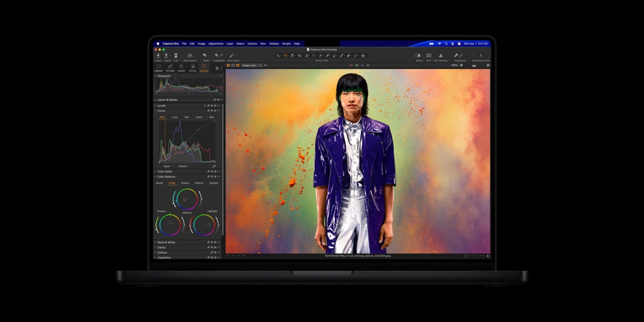Image resolution: width=644 pixels, height=322 pixels.
Task: Open the Image Layer dropdown
Action: coord(252,65)
